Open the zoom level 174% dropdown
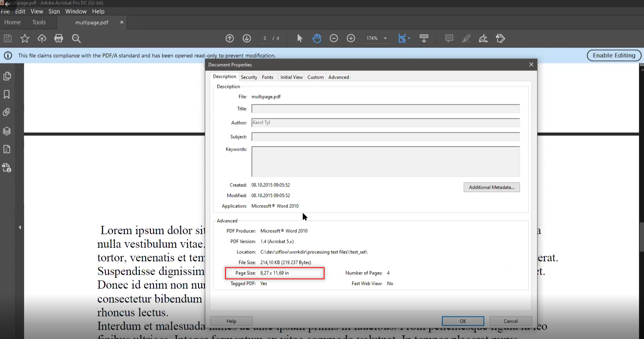644x339 pixels. coord(385,39)
